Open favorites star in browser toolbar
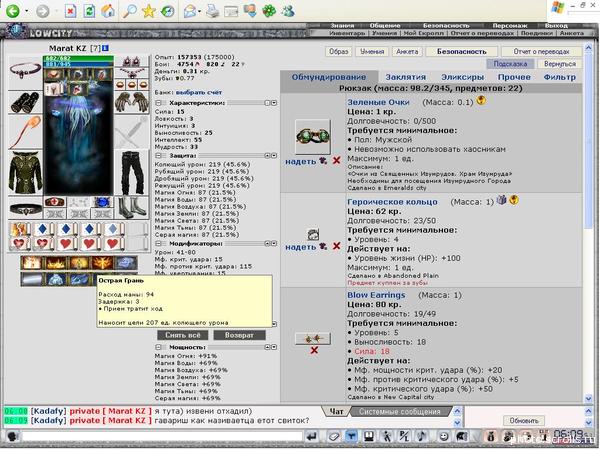 tap(148, 11)
